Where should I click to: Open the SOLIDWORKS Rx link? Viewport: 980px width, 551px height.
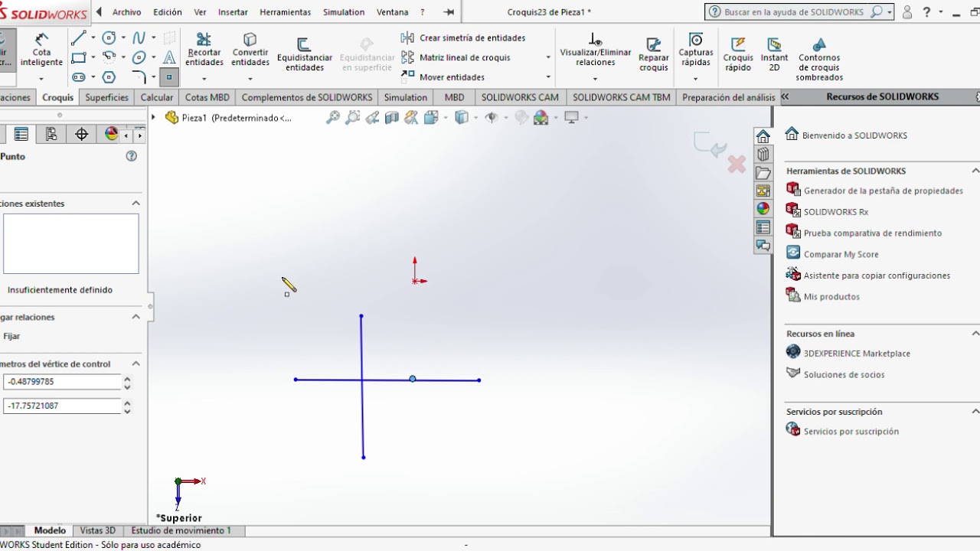coord(835,212)
